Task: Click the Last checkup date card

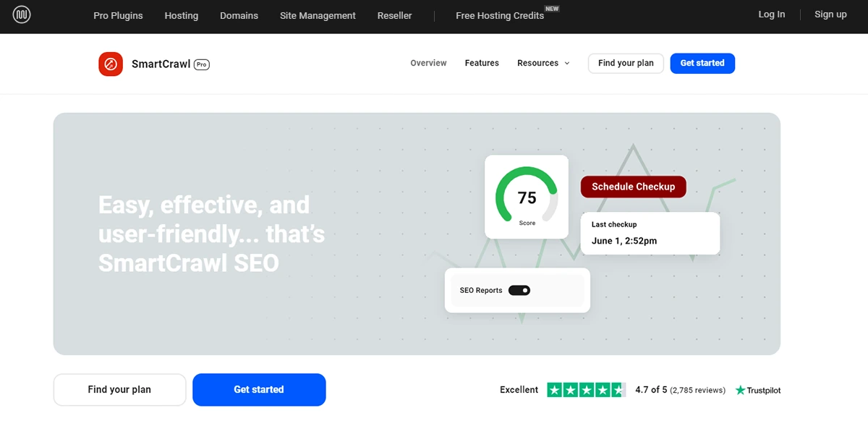Action: tap(650, 233)
